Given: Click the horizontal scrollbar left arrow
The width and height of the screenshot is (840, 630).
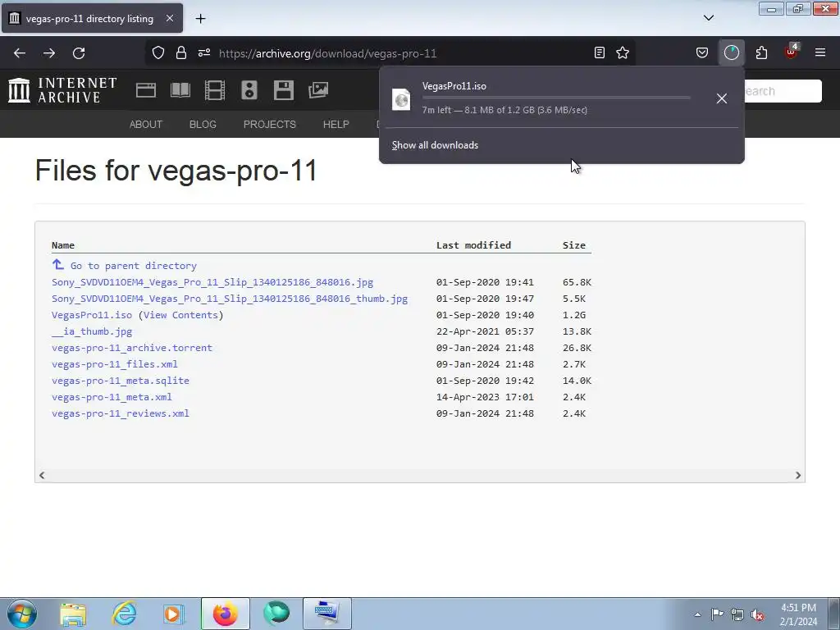Looking at the screenshot, I should click(42, 475).
